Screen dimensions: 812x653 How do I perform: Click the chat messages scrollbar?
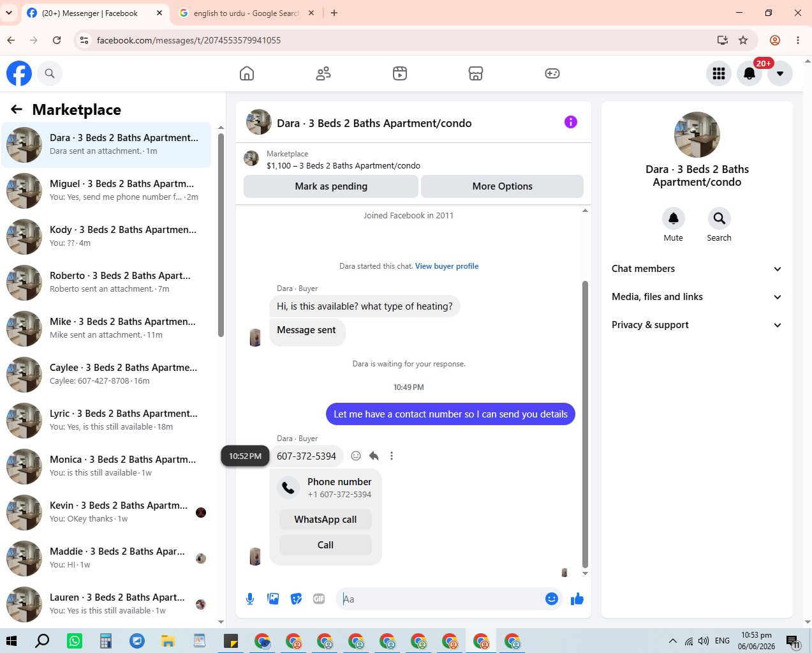[x=585, y=424]
